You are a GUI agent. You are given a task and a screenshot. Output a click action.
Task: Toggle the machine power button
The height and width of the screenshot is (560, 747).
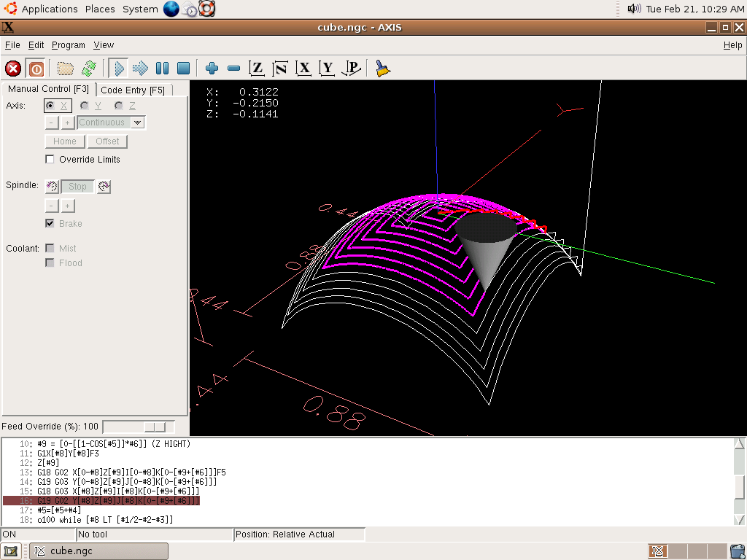coord(36,69)
